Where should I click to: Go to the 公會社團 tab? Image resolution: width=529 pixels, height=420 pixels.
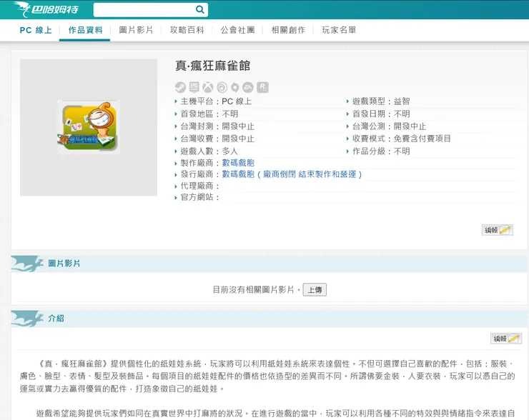pos(237,30)
